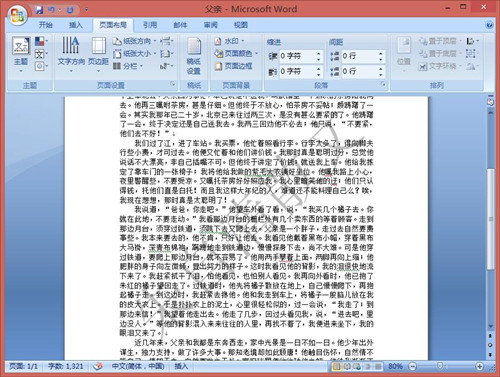Click the zoom out minus button

(x=412, y=367)
